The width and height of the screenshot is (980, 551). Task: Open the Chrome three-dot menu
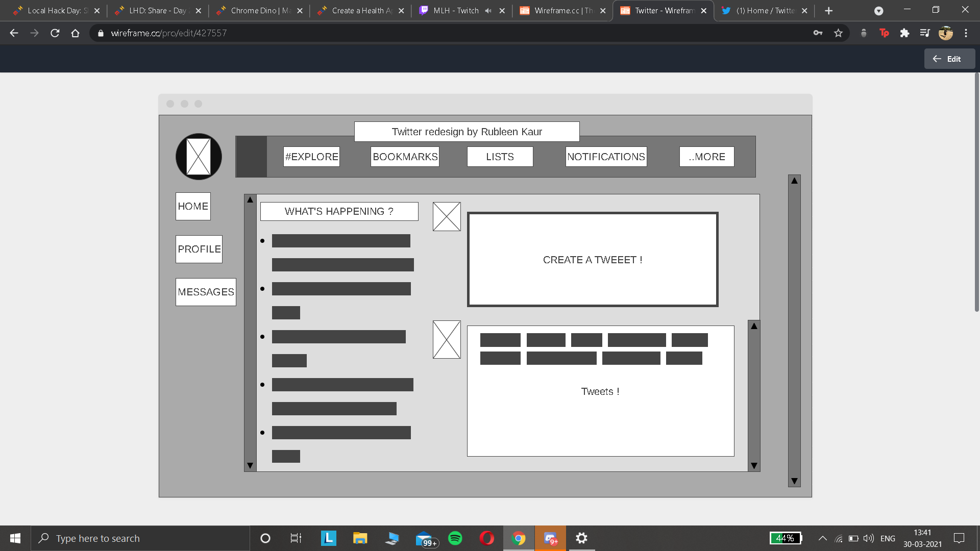click(966, 33)
